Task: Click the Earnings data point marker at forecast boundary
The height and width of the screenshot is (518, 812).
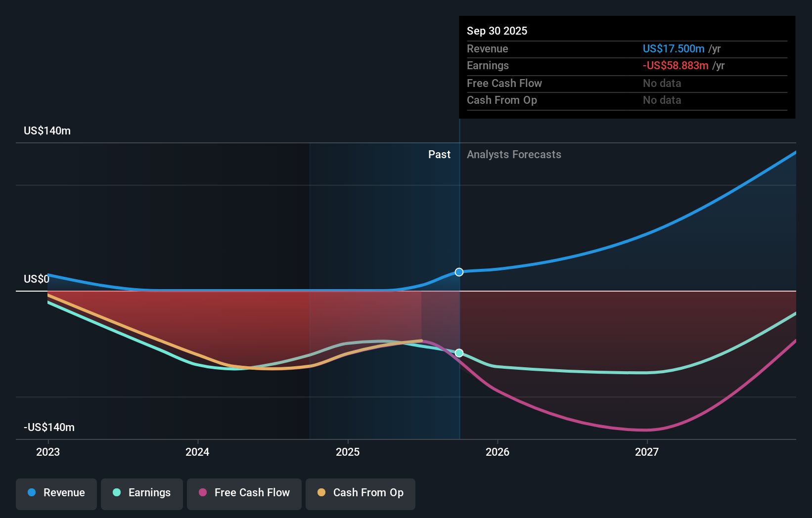Action: tap(459, 353)
